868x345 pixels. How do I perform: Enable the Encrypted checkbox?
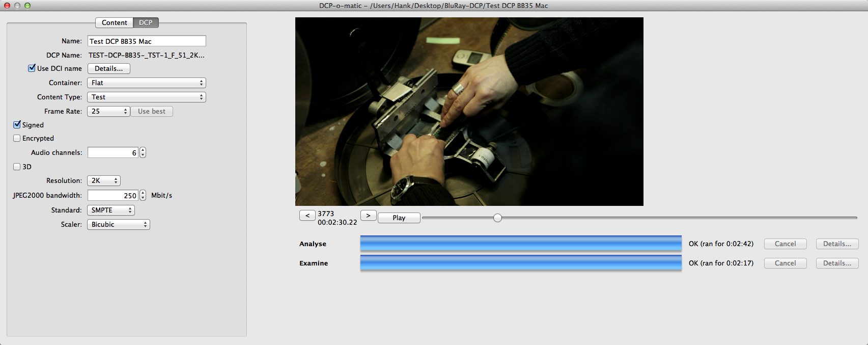tap(17, 138)
